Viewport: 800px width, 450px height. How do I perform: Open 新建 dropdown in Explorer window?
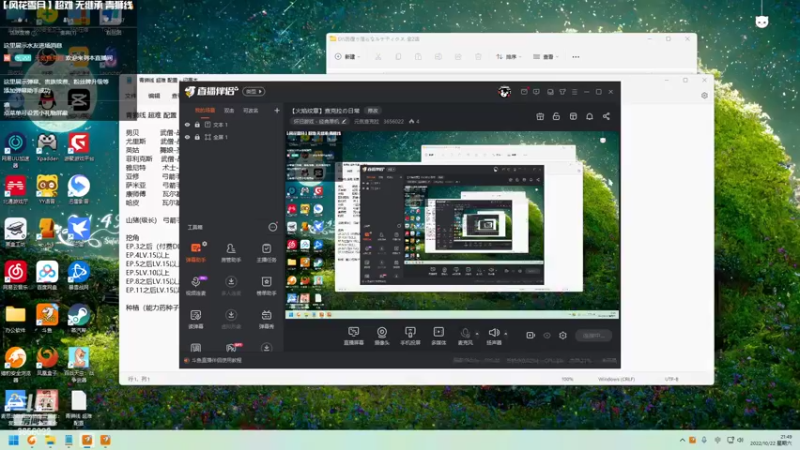coord(347,57)
